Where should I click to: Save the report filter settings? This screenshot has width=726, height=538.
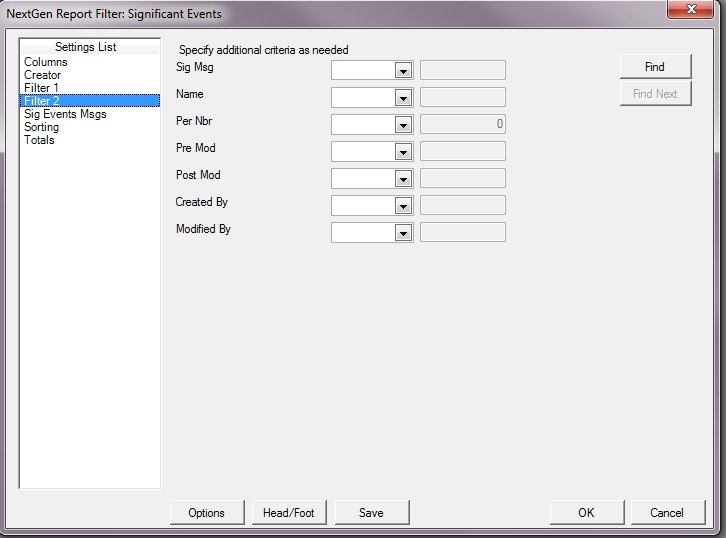[x=372, y=513]
